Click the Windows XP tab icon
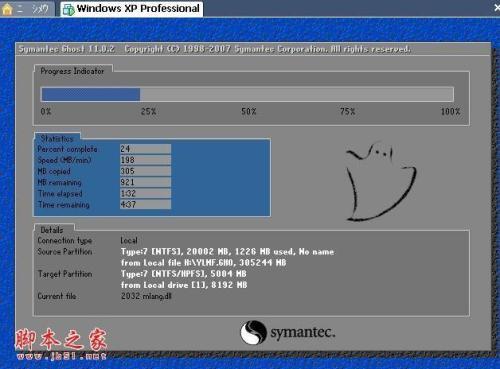 tap(69, 10)
